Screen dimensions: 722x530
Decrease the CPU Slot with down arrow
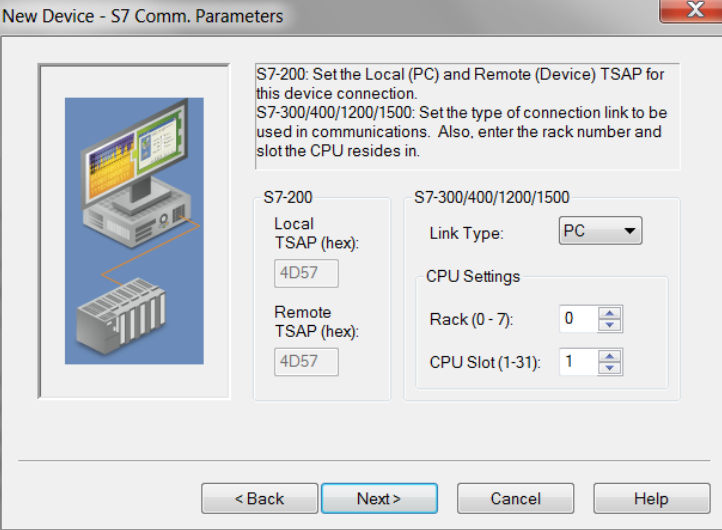610,368
